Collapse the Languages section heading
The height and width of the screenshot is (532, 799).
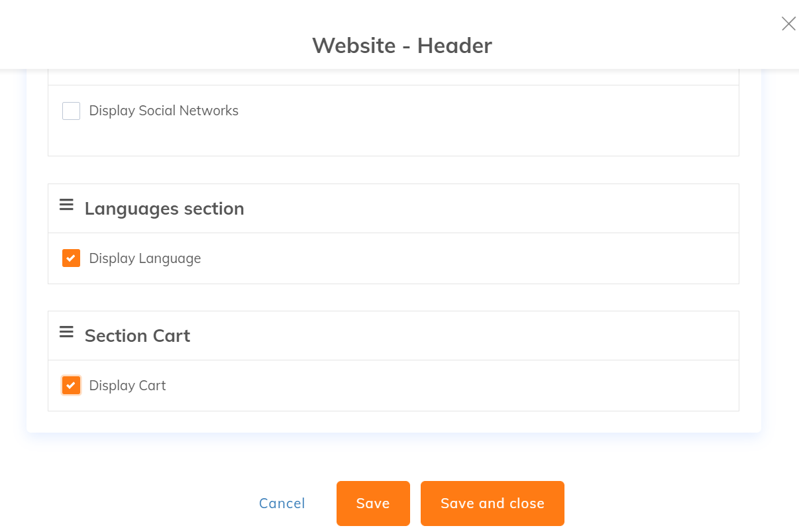tap(164, 209)
